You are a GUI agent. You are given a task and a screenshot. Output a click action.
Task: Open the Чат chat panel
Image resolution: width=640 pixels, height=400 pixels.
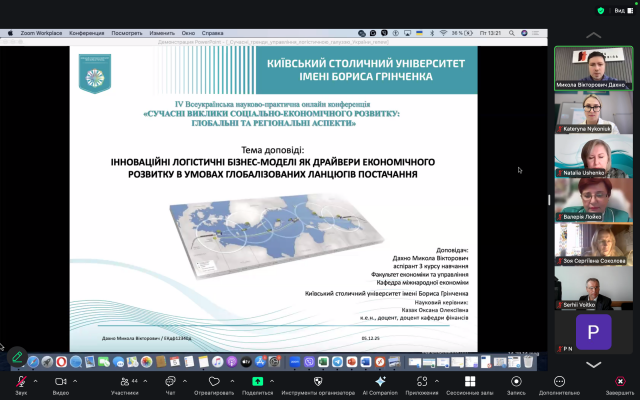170,381
